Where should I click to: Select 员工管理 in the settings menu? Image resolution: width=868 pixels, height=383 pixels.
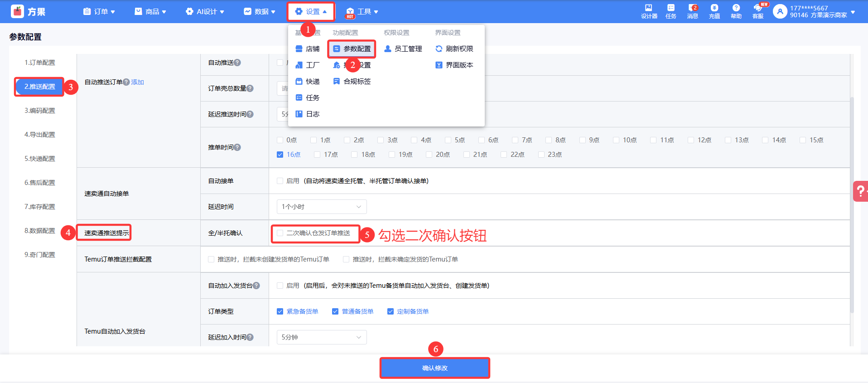tap(403, 49)
